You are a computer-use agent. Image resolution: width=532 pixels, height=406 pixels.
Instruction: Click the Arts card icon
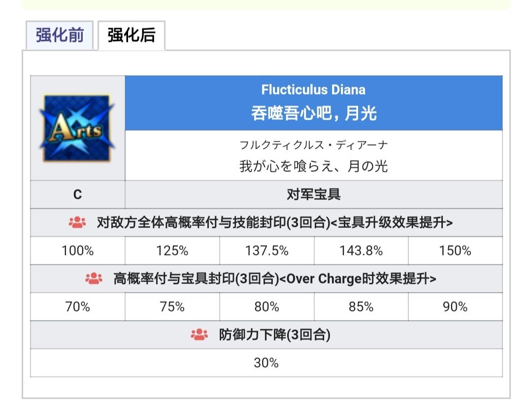(x=77, y=128)
